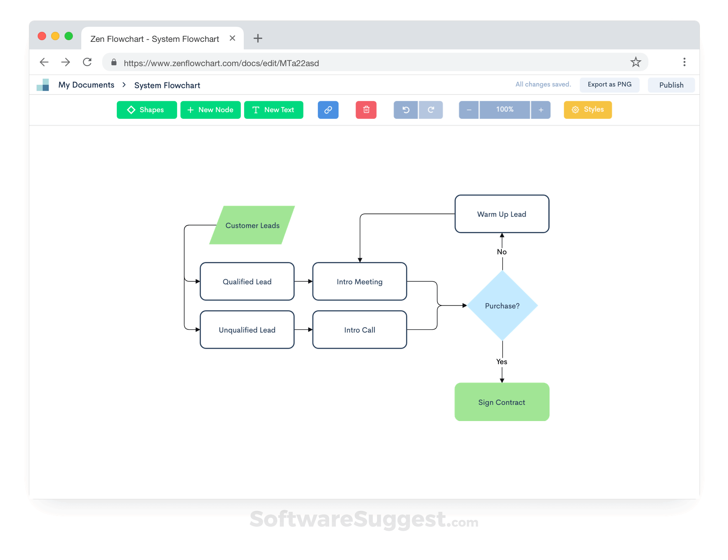The width and height of the screenshot is (728, 560).
Task: Bookmark the page with the star icon
Action: (636, 62)
